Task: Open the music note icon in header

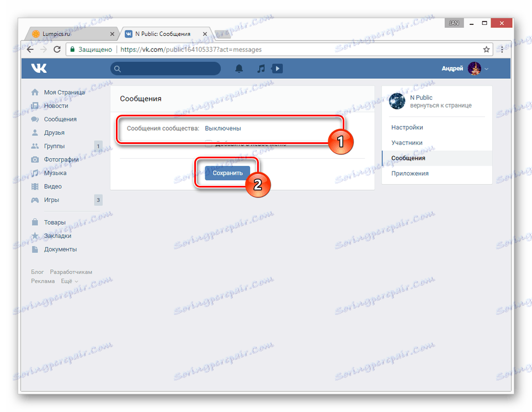Action: pyautogui.click(x=260, y=68)
